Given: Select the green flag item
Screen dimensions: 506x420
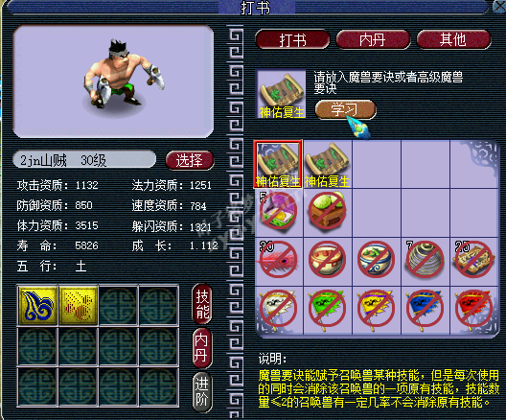Looking at the screenshot, I should tap(327, 310).
